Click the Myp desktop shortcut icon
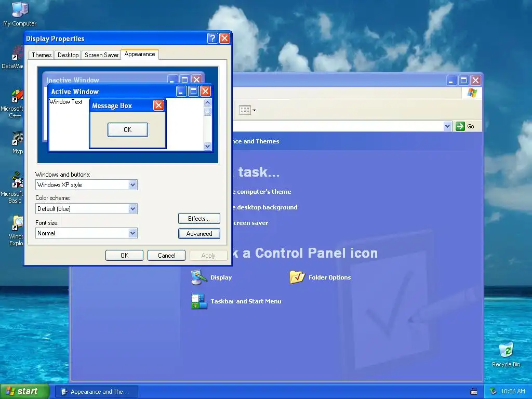This screenshot has height=399, width=532. [x=17, y=142]
